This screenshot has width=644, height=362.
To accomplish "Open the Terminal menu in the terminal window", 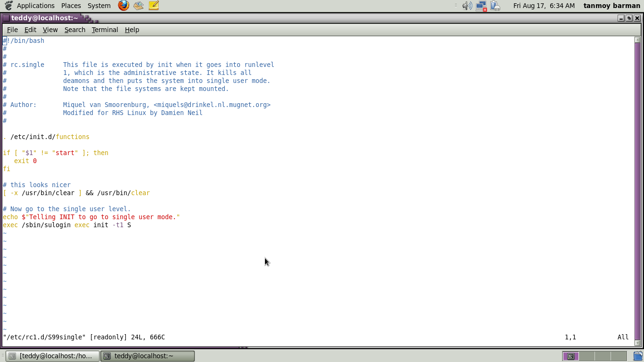I will click(105, 29).
